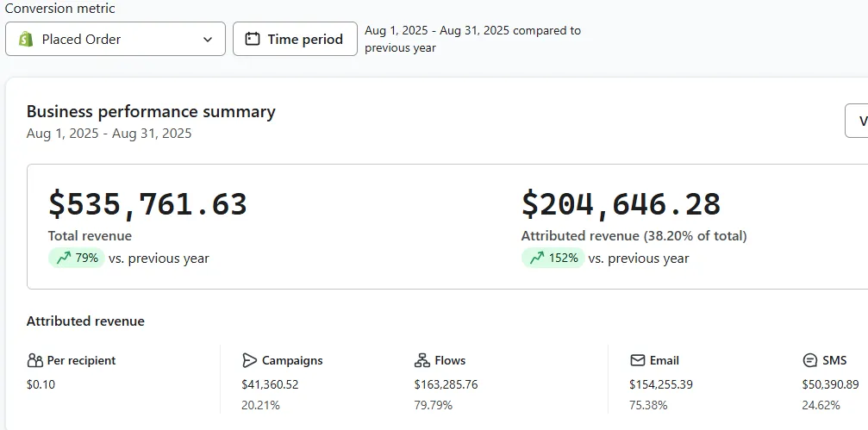Click the SMS speech bubble icon

[810, 360]
